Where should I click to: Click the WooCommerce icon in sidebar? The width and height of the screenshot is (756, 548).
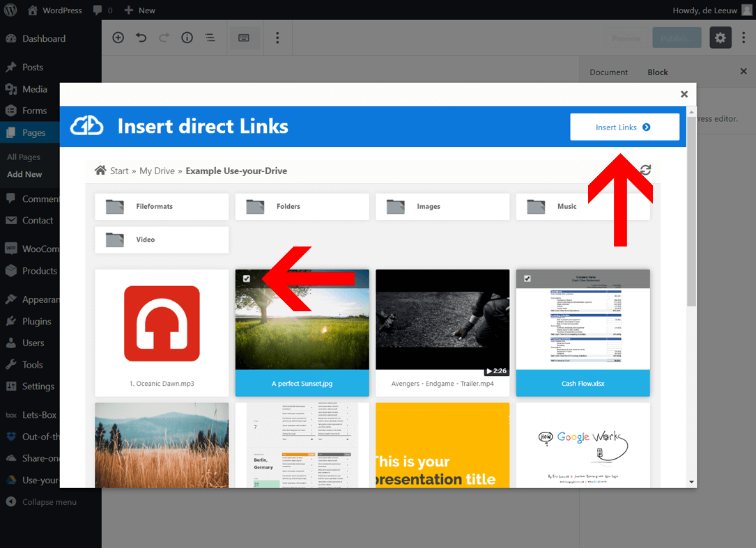coord(10,249)
